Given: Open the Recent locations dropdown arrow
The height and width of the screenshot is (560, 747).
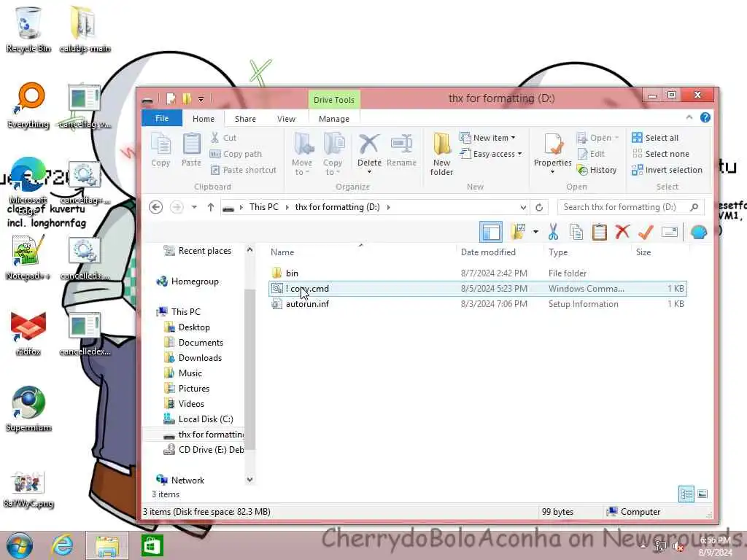Looking at the screenshot, I should pyautogui.click(x=194, y=207).
